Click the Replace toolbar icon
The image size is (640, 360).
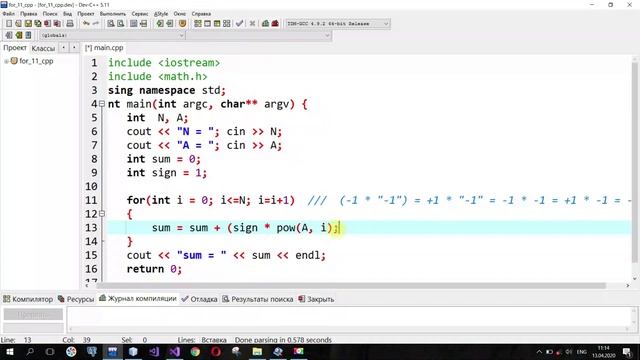point(120,24)
